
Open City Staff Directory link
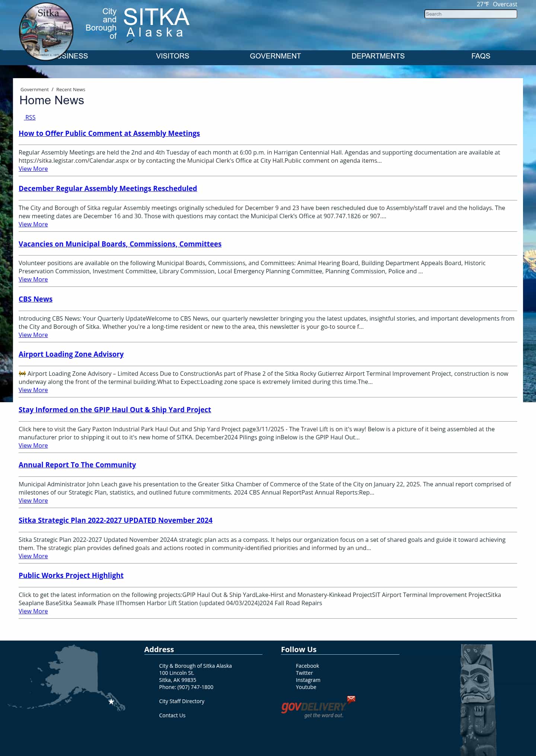click(x=182, y=701)
